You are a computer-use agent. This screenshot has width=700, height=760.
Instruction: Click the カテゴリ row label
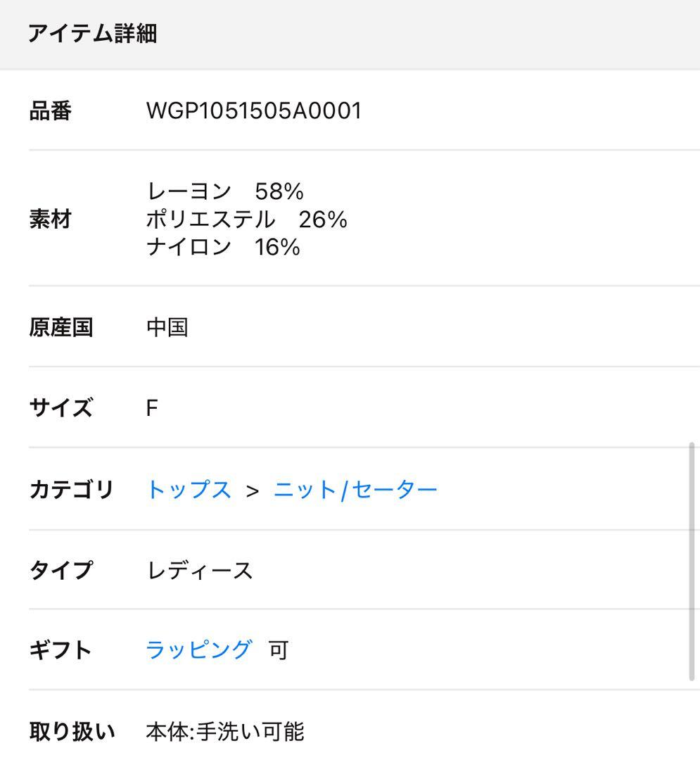coord(71,490)
